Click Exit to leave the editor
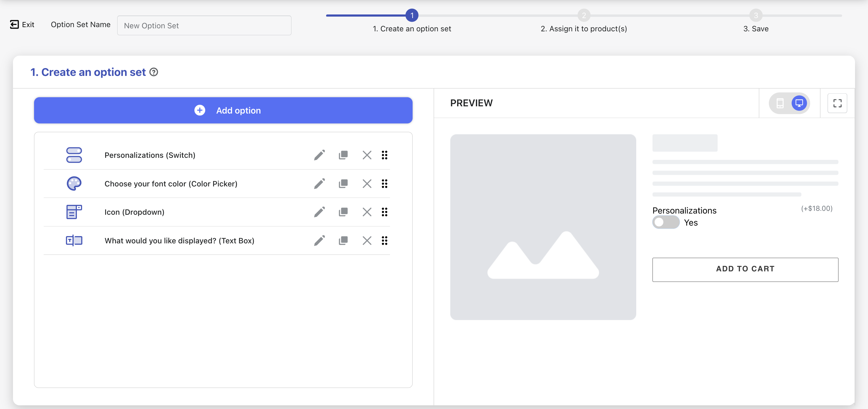This screenshot has width=868, height=409. (22, 25)
